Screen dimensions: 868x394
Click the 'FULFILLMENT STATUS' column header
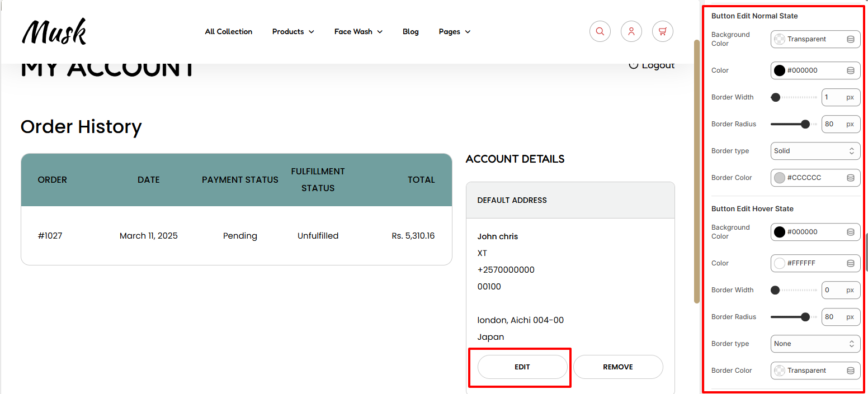click(318, 179)
